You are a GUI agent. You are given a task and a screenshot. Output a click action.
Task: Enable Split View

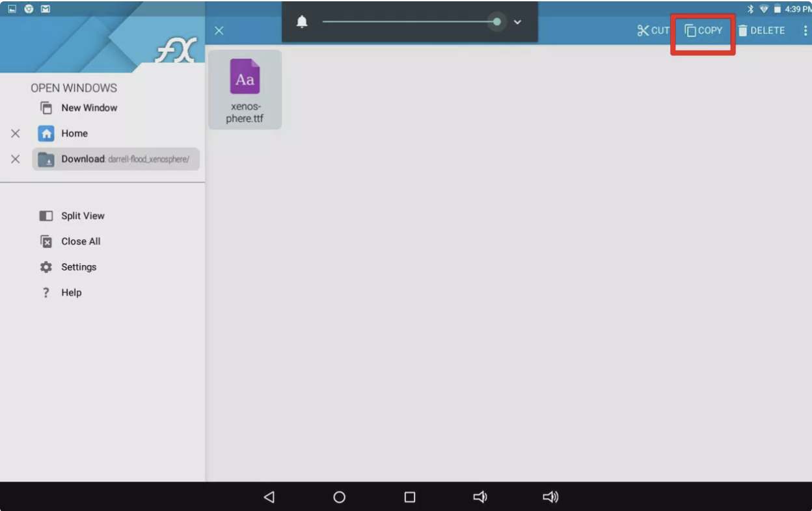[82, 216]
